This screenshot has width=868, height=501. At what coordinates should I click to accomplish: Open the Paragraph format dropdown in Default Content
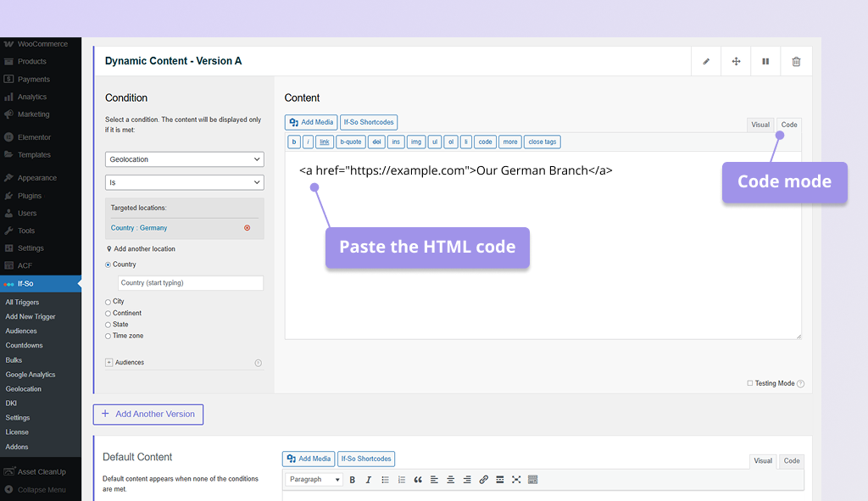pyautogui.click(x=313, y=479)
